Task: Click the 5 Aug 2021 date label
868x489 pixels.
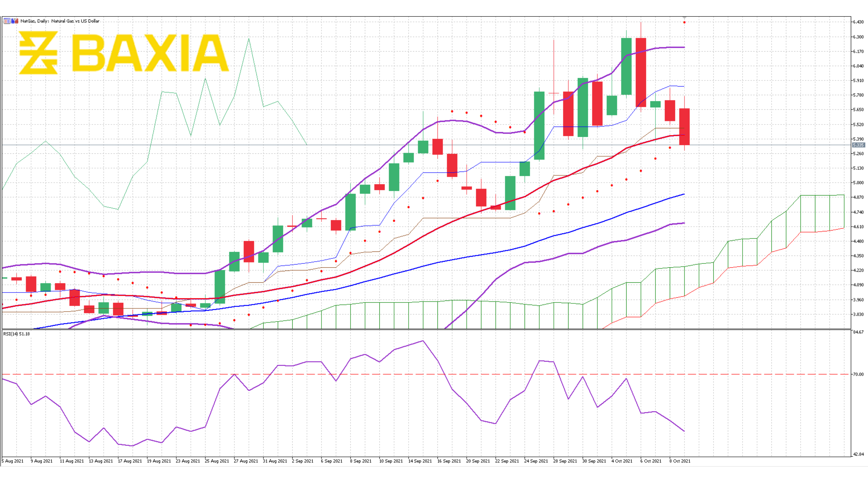Action: coord(13,461)
